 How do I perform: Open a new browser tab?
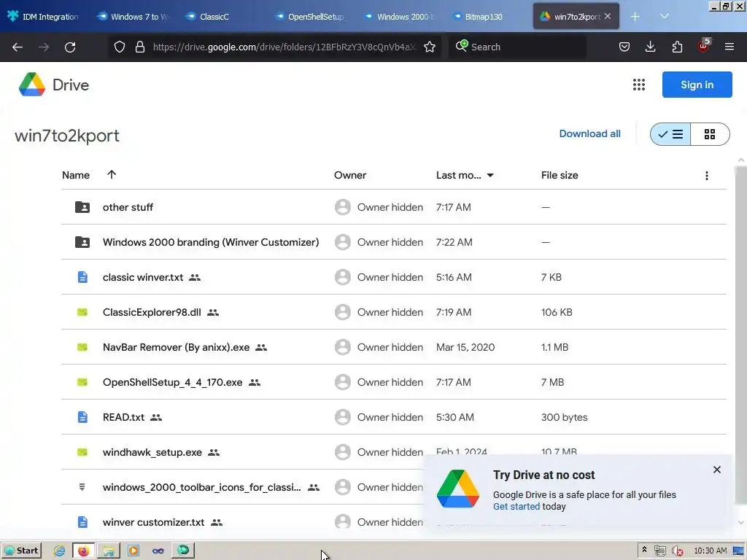pos(635,17)
